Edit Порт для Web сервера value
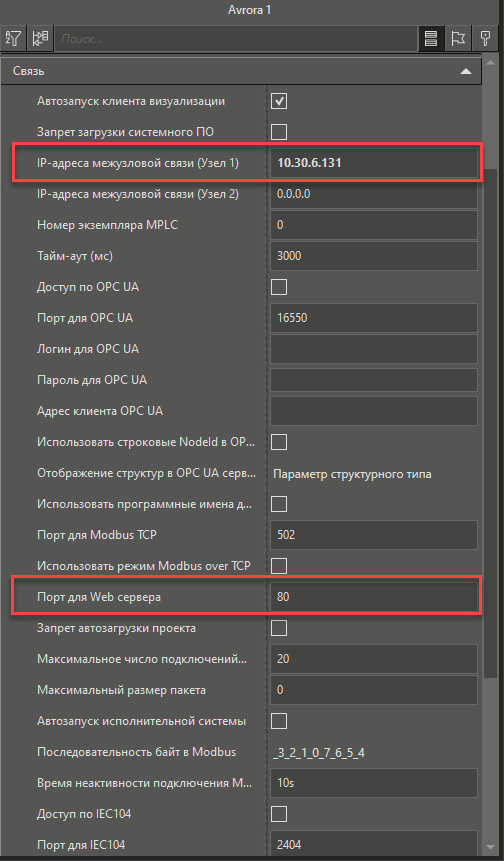 tap(374, 597)
